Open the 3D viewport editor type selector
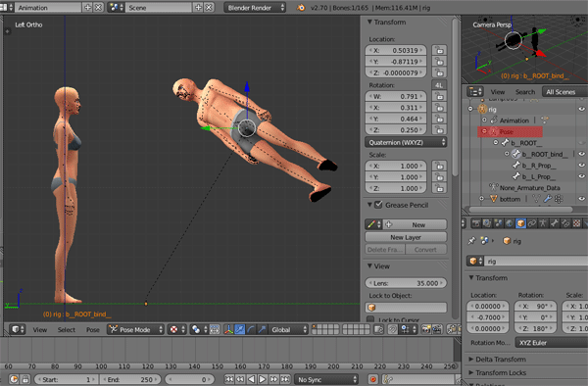 (x=17, y=329)
